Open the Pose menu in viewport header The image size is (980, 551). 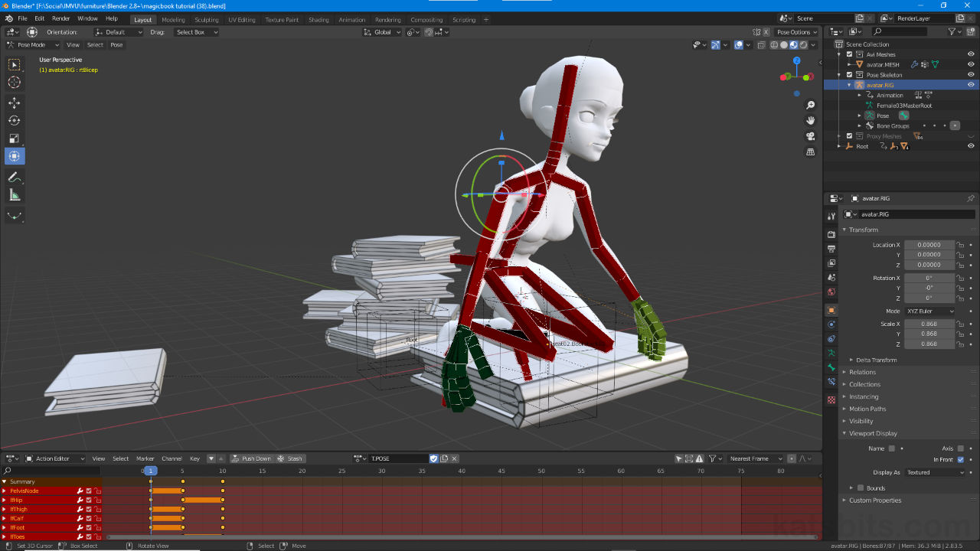(x=116, y=45)
